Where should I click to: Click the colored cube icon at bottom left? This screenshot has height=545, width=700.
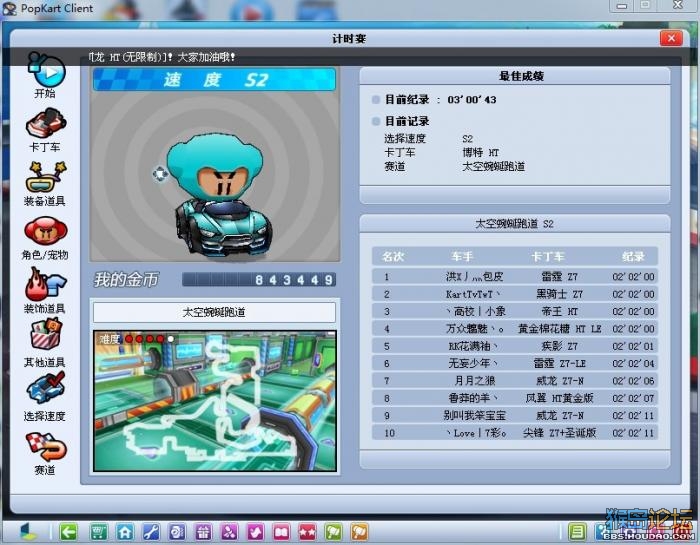29,531
